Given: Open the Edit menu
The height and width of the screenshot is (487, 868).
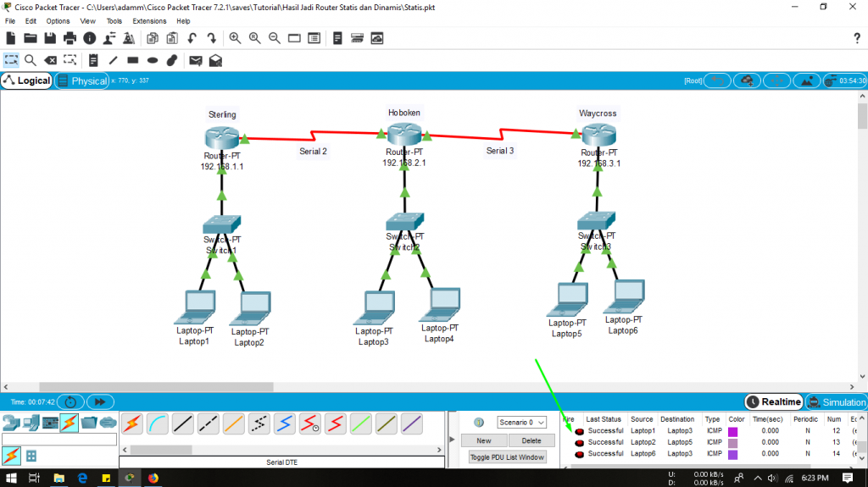Looking at the screenshot, I should point(31,21).
